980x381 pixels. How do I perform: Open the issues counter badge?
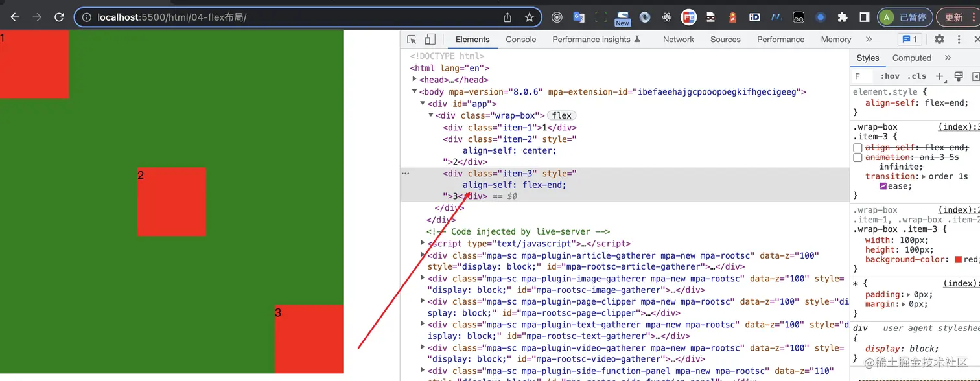click(x=909, y=40)
